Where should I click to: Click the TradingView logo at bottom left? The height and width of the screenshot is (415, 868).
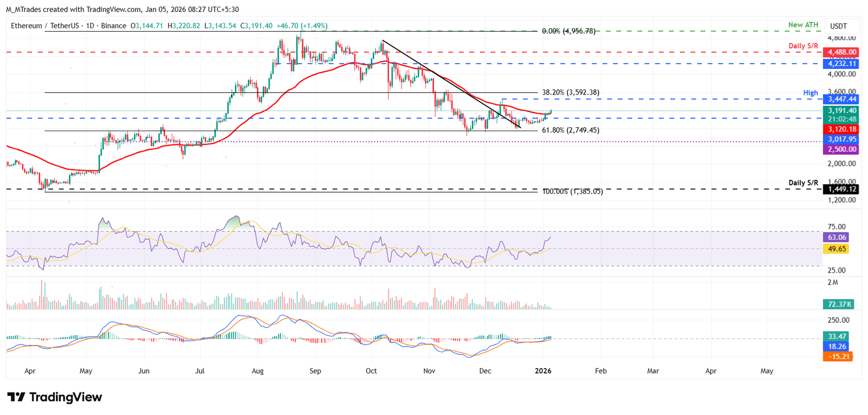tap(55, 397)
